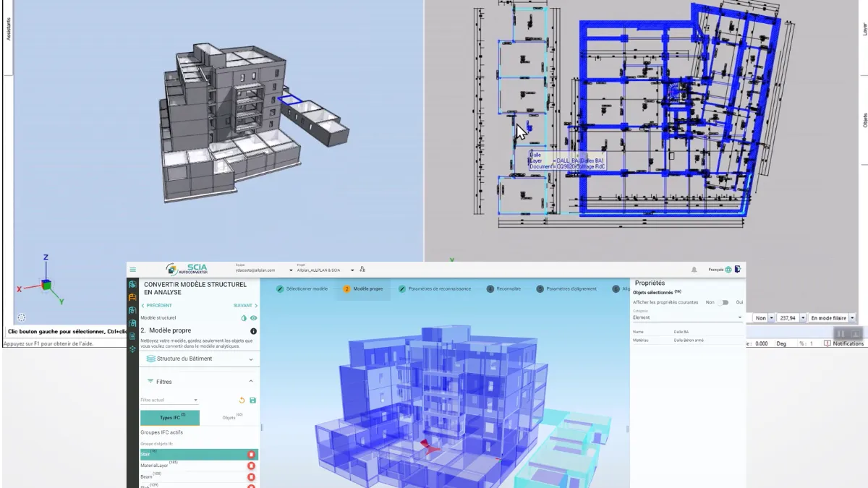Delete the Stair IFC group
This screenshot has height=488, width=868.
(x=251, y=454)
